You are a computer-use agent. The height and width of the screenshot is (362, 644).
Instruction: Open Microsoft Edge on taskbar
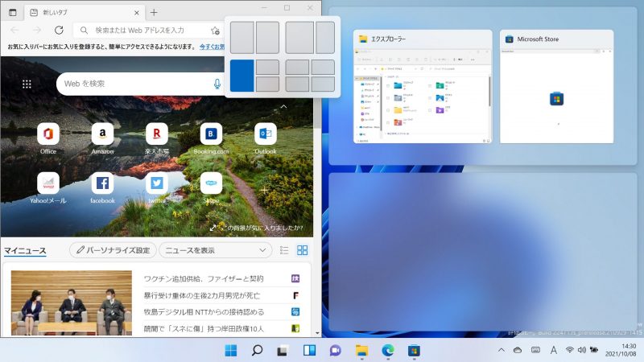(x=388, y=351)
